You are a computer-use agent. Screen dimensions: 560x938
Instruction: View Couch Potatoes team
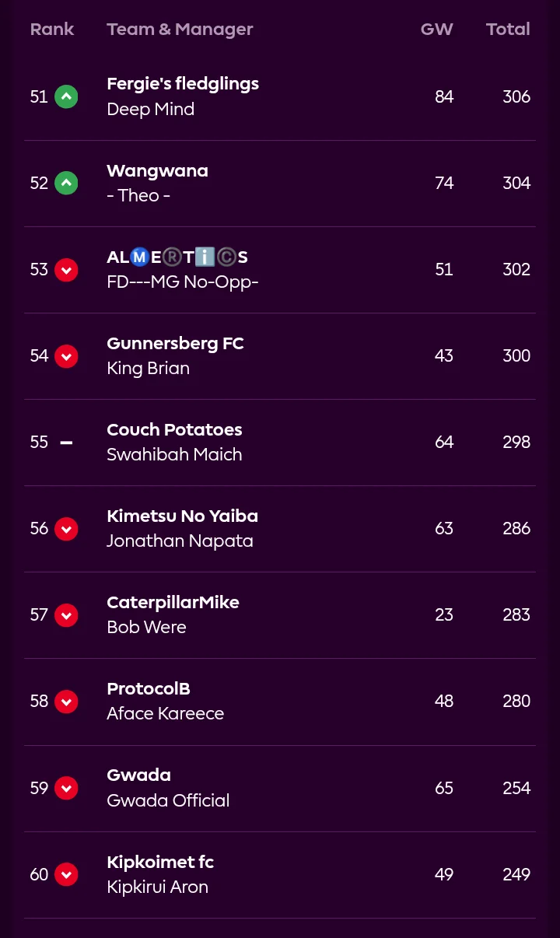(174, 430)
